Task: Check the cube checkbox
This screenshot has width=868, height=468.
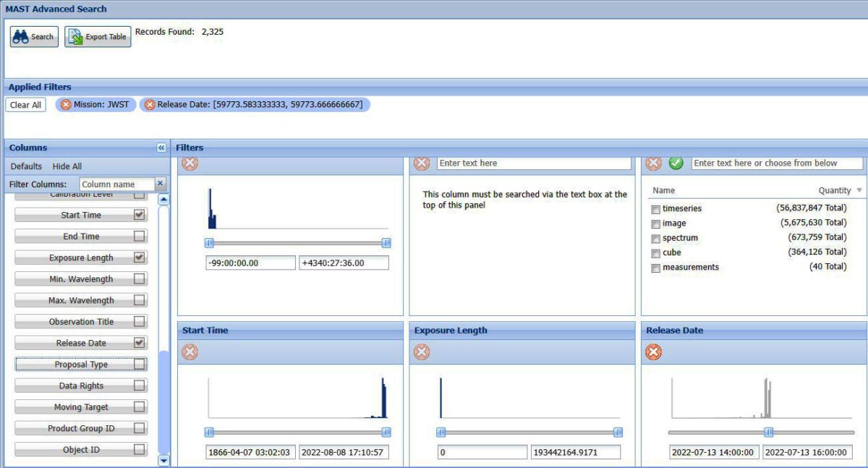Action: (x=655, y=253)
